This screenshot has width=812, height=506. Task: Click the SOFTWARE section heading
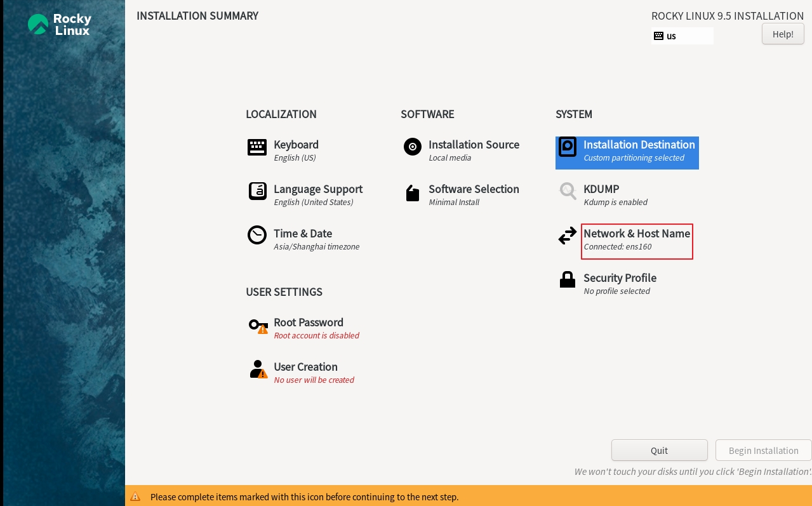(x=427, y=114)
